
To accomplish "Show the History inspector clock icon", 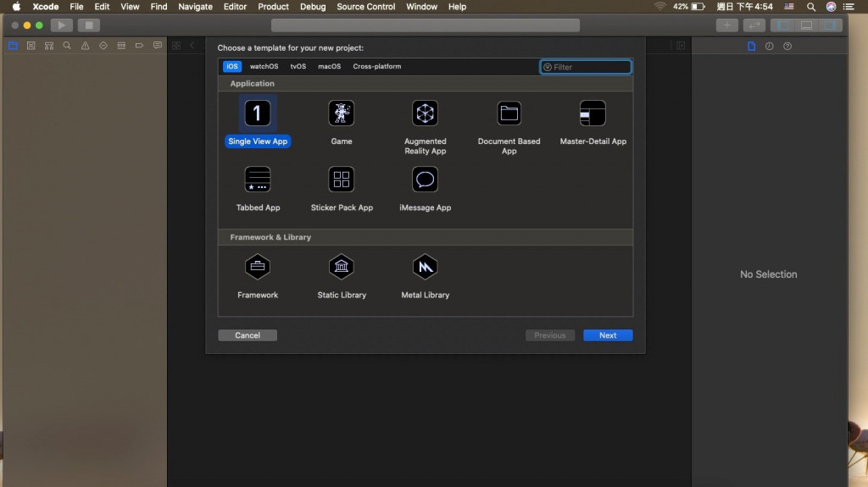I will click(x=770, y=47).
